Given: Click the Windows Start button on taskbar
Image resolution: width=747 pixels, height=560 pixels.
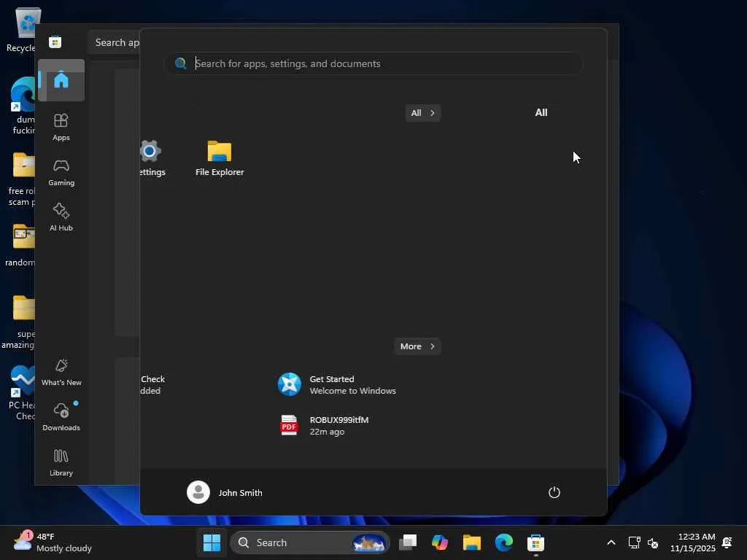Looking at the screenshot, I should point(212,542).
